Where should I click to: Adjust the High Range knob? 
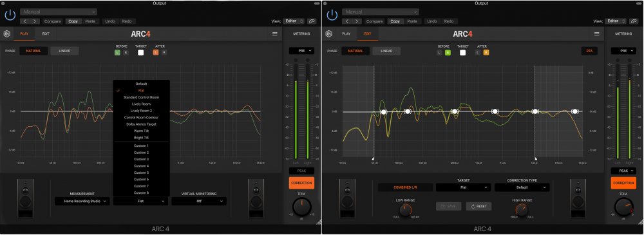click(x=522, y=211)
